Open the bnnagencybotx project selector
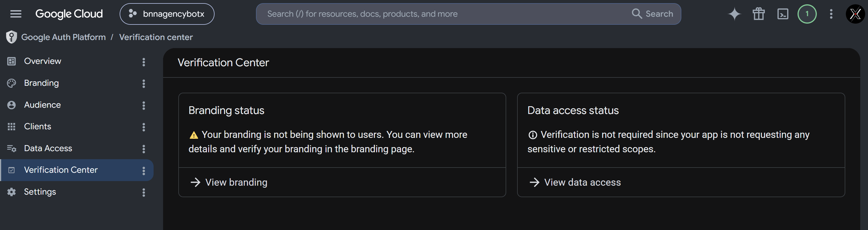Screen dimensions: 868x230 [x=167, y=14]
